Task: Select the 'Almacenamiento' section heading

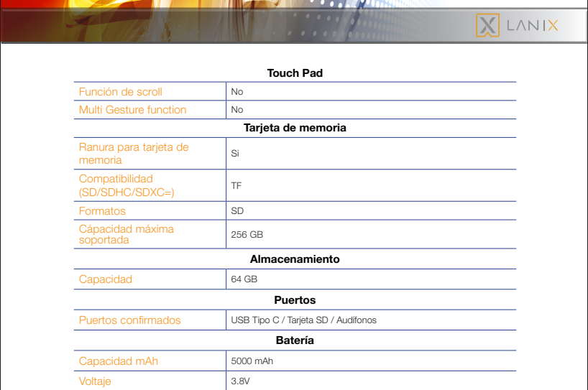Action: (295, 259)
